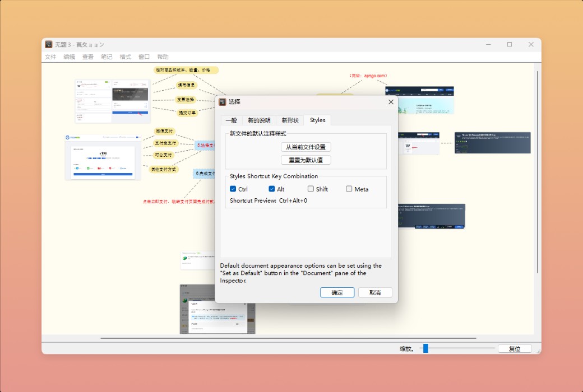The image size is (583, 392).
Task: Adjust the 缩放 zoom slider
Action: click(x=425, y=348)
